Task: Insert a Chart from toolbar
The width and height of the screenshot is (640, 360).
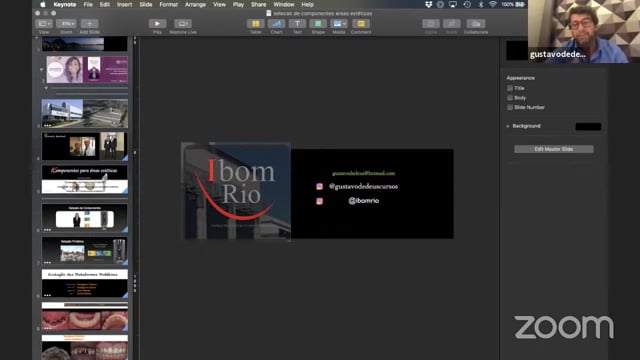Action: point(276,24)
